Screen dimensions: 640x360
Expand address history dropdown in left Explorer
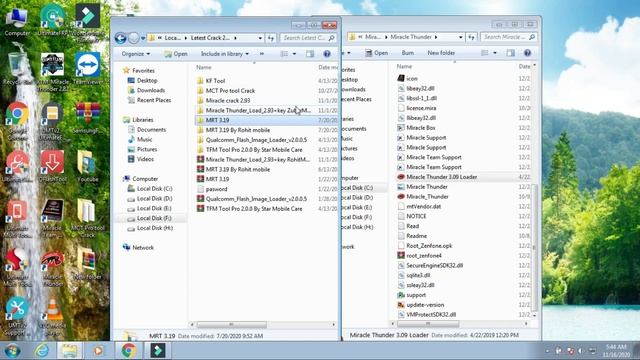260,38
